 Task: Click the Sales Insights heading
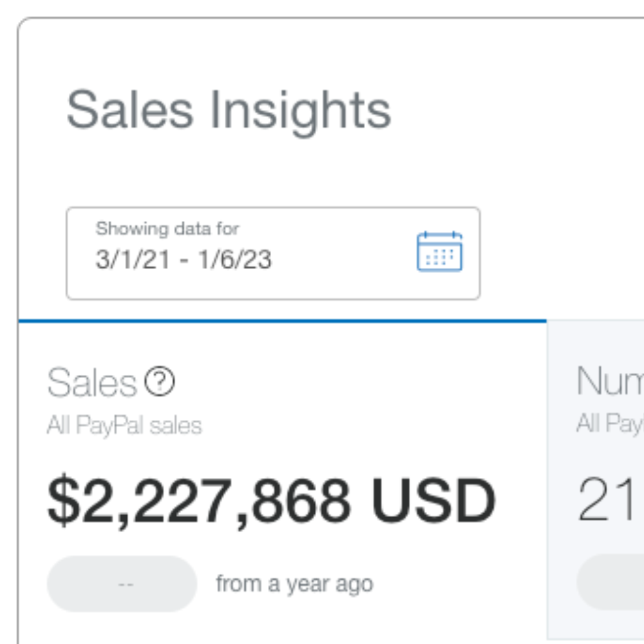230,108
